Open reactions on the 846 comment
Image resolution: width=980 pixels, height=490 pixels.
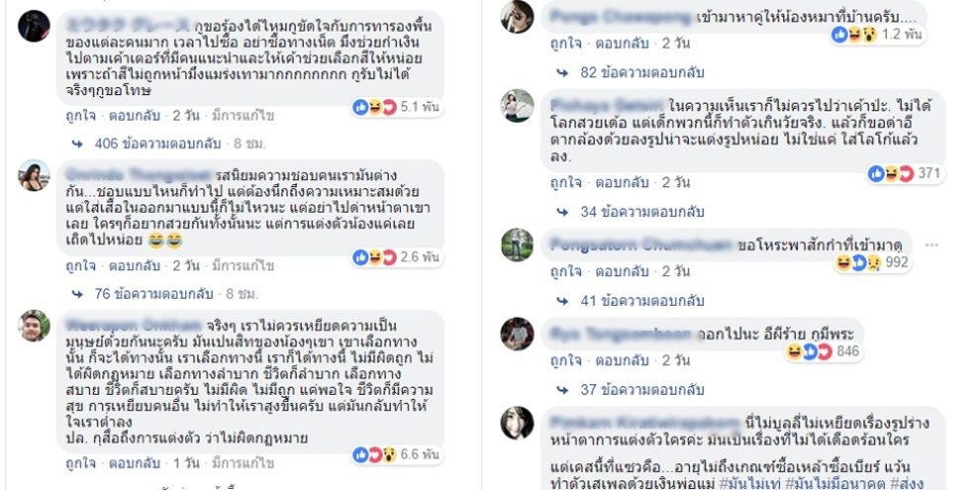tap(824, 351)
